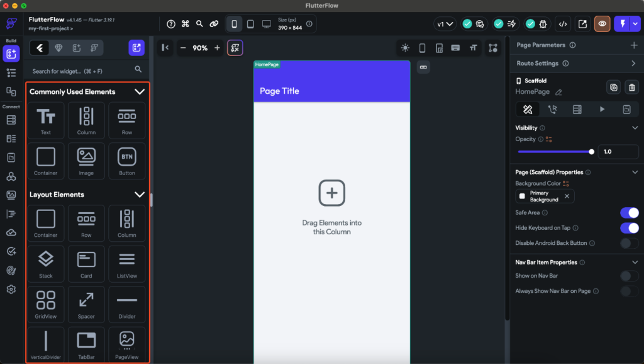This screenshot has width=644, height=364.
Task: Open the v1 version dropdown
Action: [445, 23]
